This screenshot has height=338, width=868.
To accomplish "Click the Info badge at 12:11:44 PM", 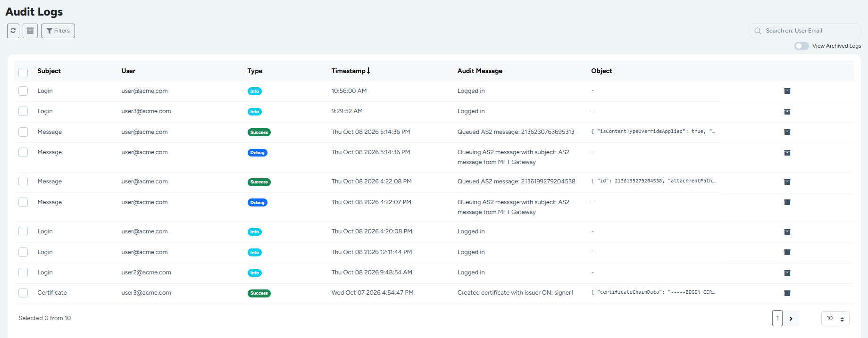I will (255, 253).
